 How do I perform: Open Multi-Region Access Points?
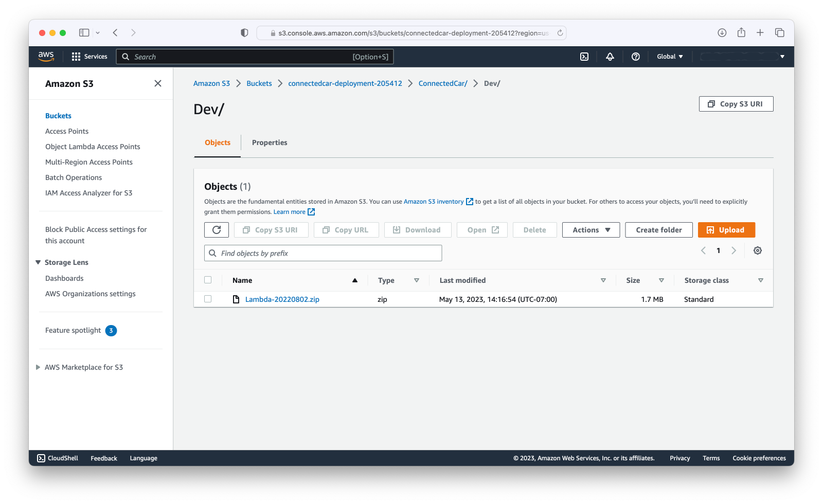89,162
